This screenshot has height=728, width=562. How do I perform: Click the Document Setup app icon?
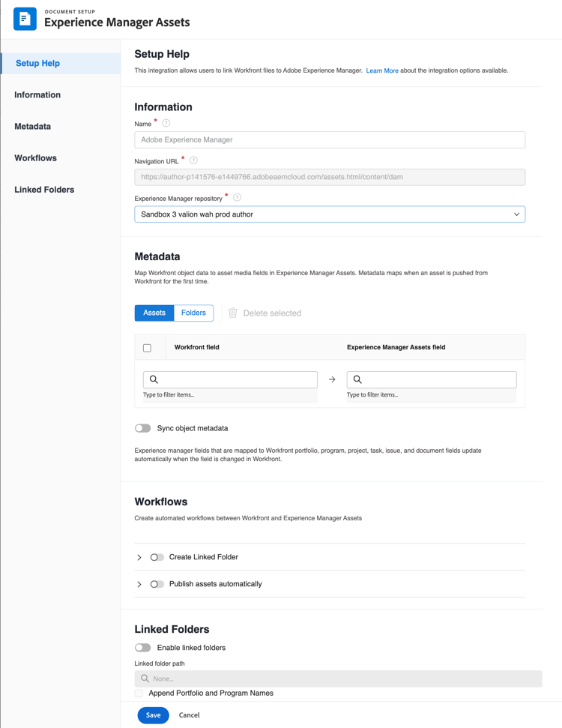coord(25,19)
